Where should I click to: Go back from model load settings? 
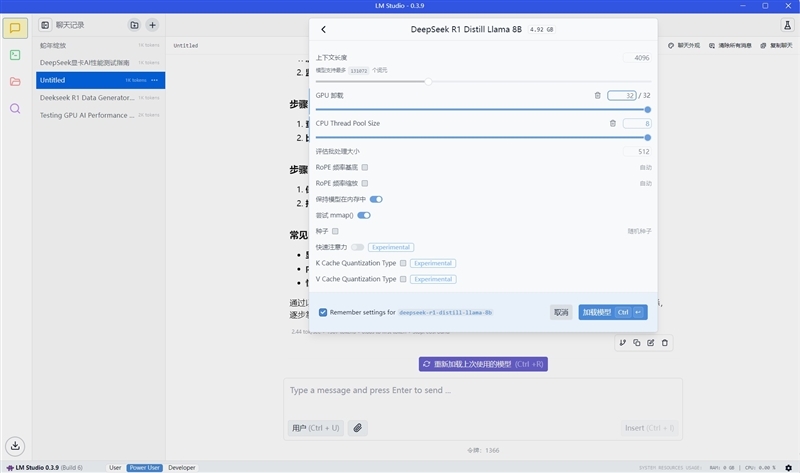pos(323,30)
